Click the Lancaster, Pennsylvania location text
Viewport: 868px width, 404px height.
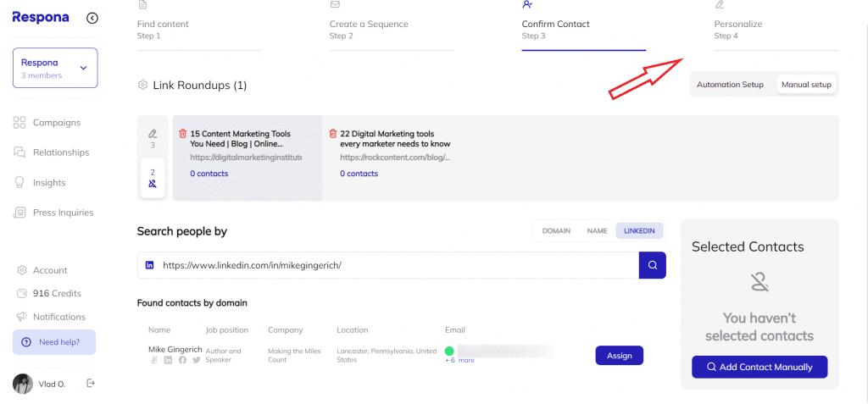click(x=387, y=355)
